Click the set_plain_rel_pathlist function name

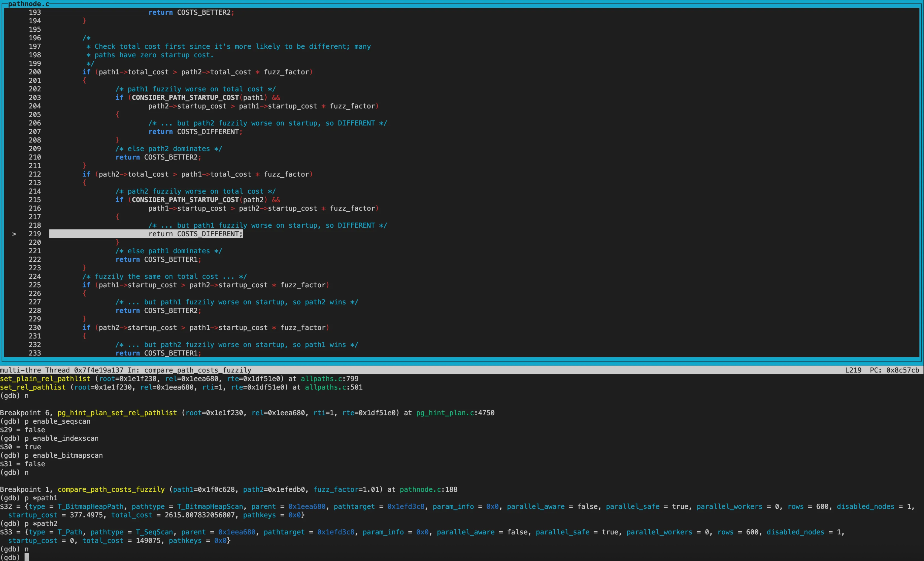pos(45,378)
